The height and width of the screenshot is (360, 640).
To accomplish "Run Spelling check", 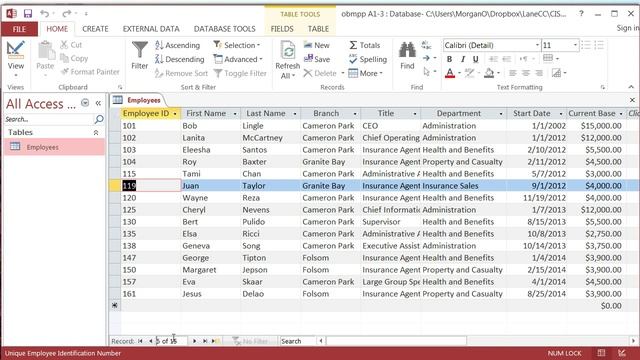I will coord(368,59).
